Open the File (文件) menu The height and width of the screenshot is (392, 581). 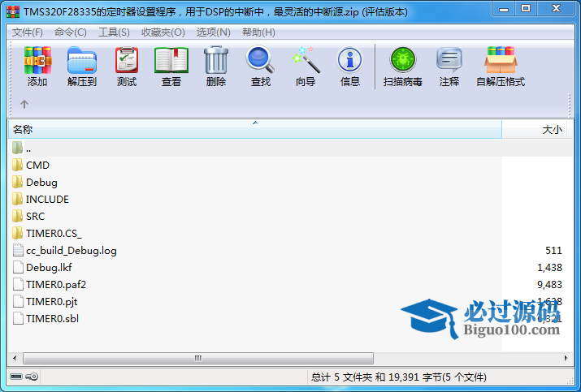point(28,32)
